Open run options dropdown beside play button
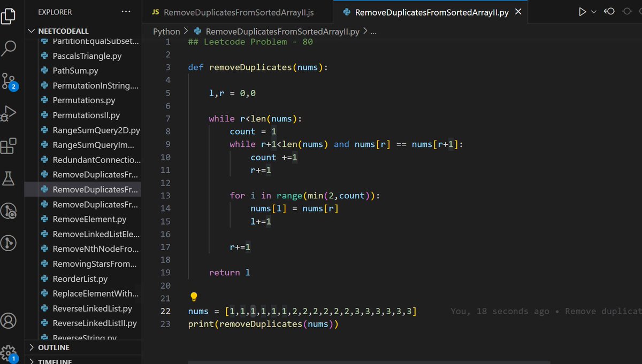The height and width of the screenshot is (364, 642). pyautogui.click(x=594, y=12)
